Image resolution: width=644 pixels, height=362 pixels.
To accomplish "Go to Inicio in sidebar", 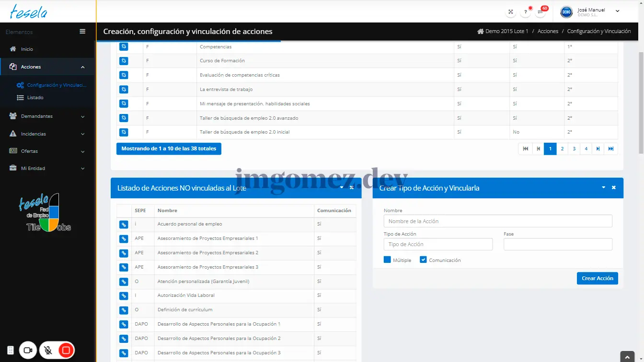I will [x=27, y=49].
